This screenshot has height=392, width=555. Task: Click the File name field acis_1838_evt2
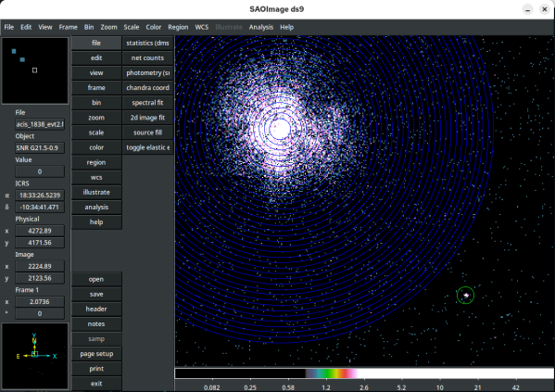click(40, 124)
